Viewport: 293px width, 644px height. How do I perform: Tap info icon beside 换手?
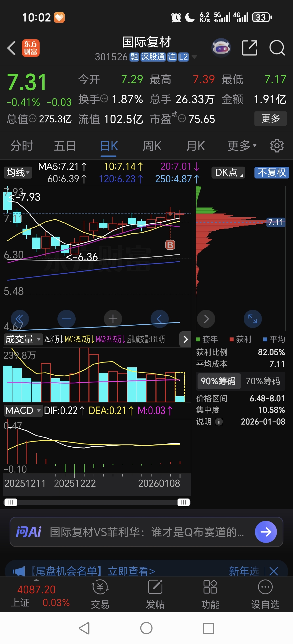[104, 98]
